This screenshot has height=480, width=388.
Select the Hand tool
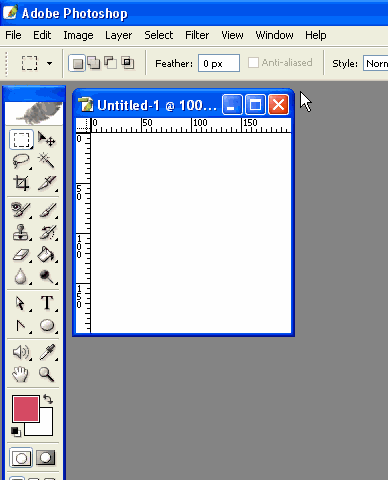[x=21, y=374]
